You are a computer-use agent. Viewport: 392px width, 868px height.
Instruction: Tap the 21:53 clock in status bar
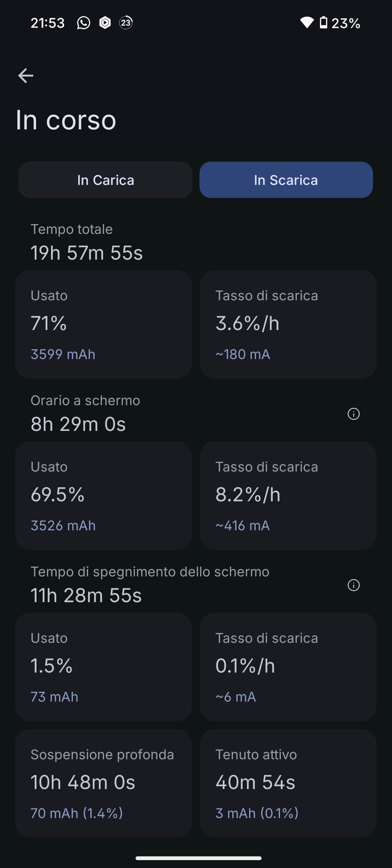coord(47,23)
